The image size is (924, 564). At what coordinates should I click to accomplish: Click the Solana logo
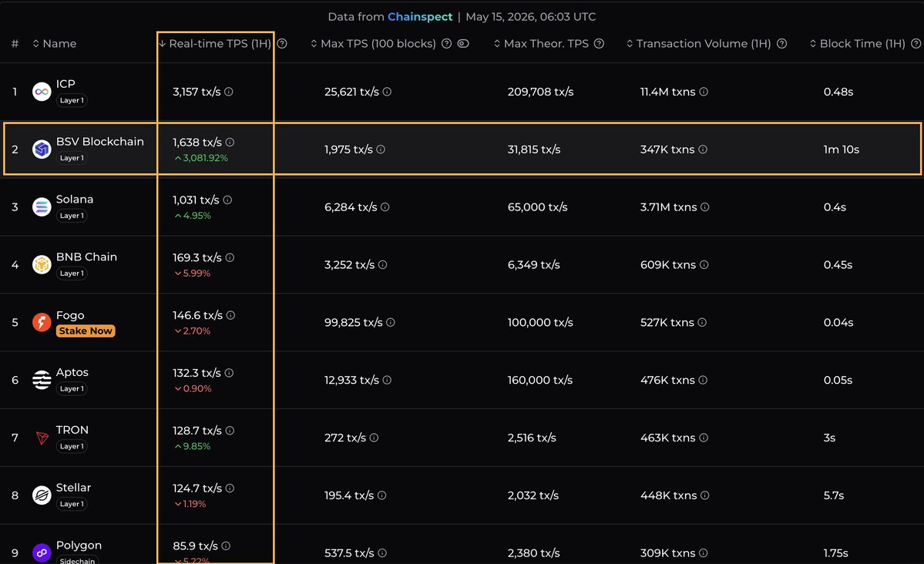click(42, 206)
